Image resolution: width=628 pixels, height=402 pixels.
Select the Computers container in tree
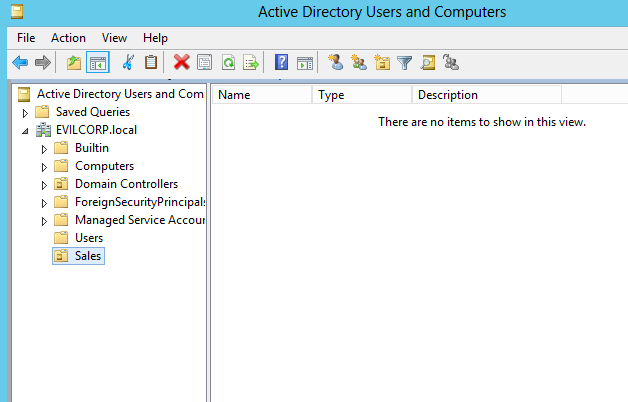(x=104, y=166)
